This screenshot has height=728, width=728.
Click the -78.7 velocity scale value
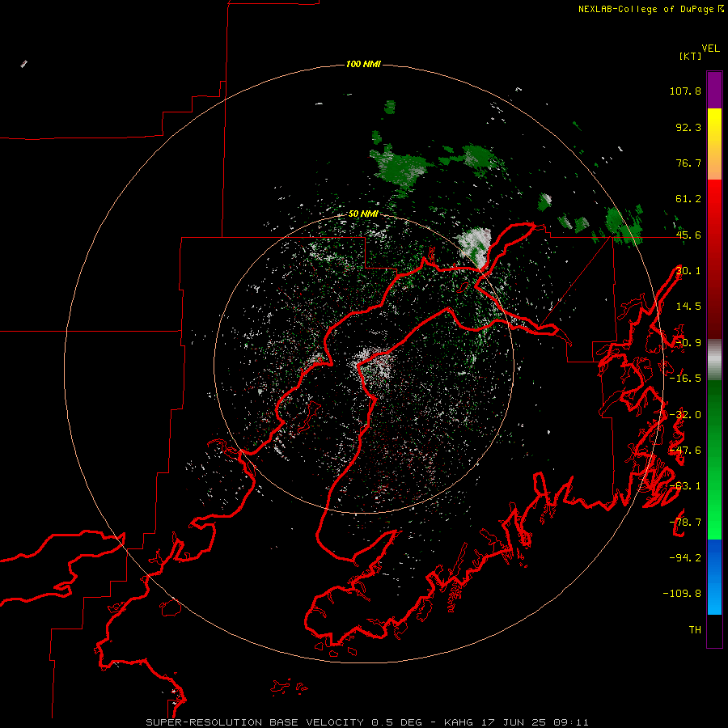tap(685, 523)
